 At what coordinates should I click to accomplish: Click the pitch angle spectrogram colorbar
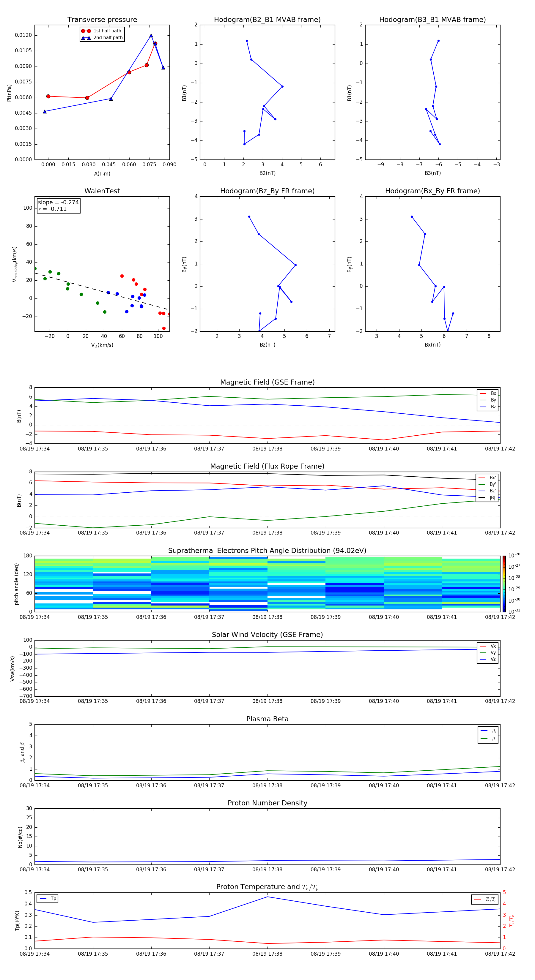(504, 584)
